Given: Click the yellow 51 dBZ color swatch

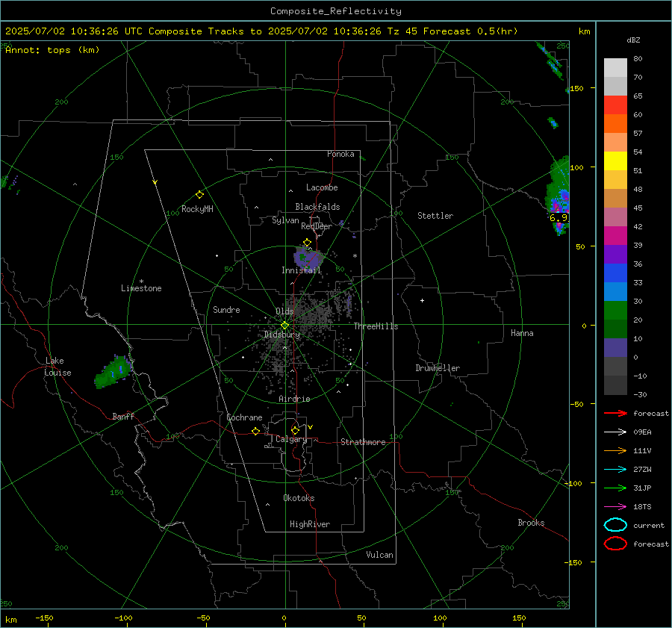Looking at the screenshot, I should click(x=615, y=161).
